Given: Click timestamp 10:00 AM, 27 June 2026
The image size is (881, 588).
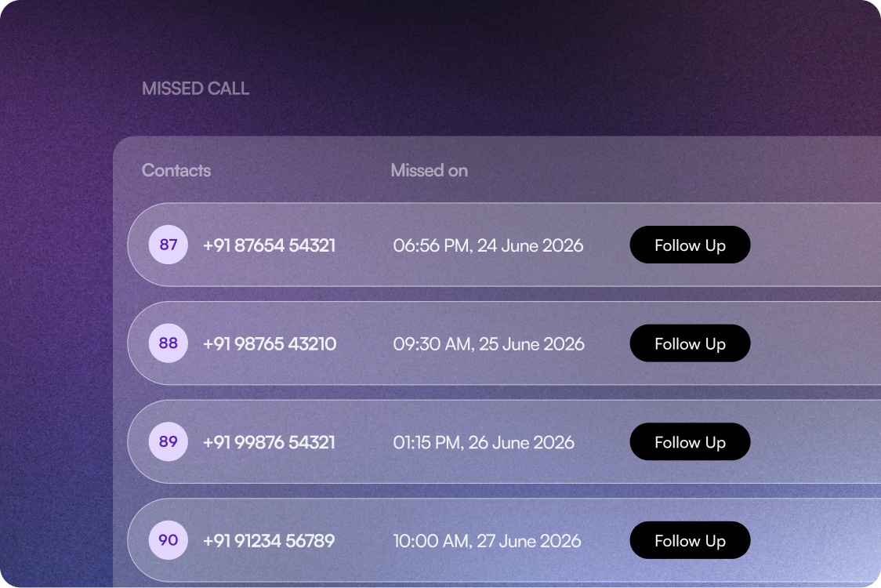Looking at the screenshot, I should [x=487, y=541].
